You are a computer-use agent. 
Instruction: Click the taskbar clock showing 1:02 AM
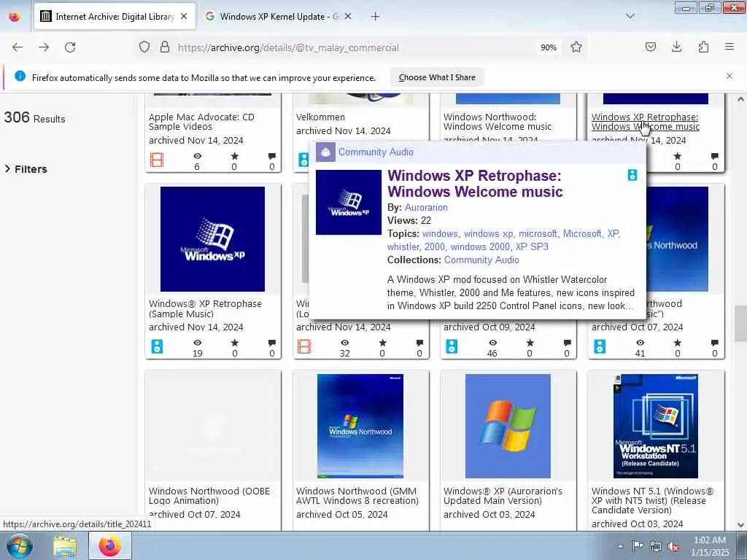pos(709,545)
